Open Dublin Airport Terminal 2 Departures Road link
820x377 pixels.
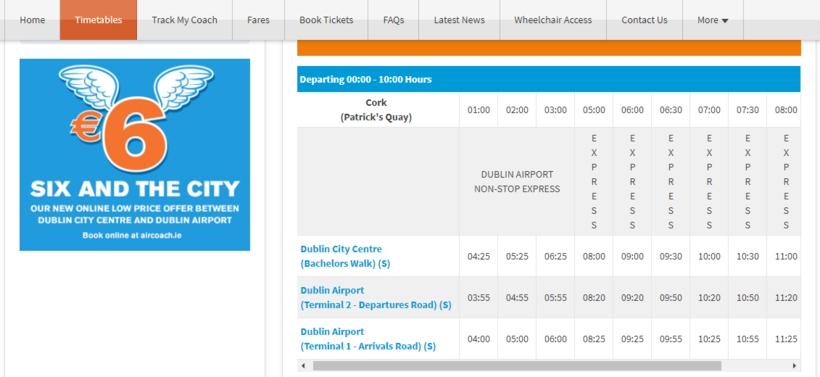pyautogui.click(x=375, y=298)
